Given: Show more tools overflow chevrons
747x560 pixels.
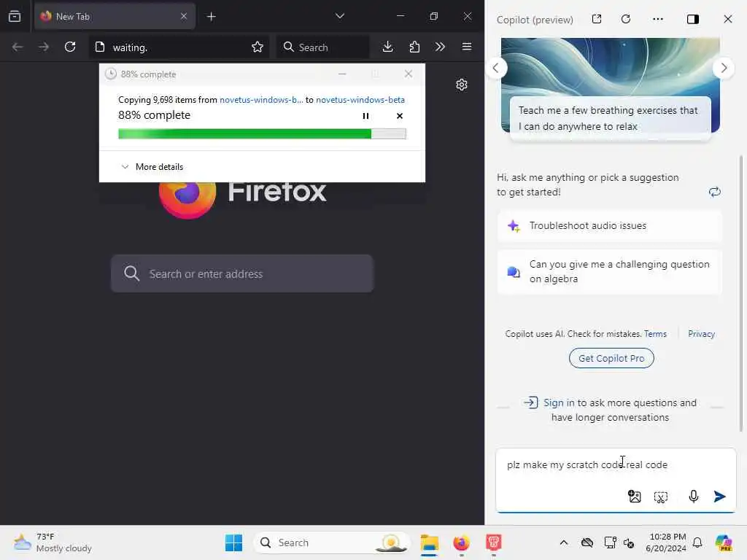Looking at the screenshot, I should [440, 47].
